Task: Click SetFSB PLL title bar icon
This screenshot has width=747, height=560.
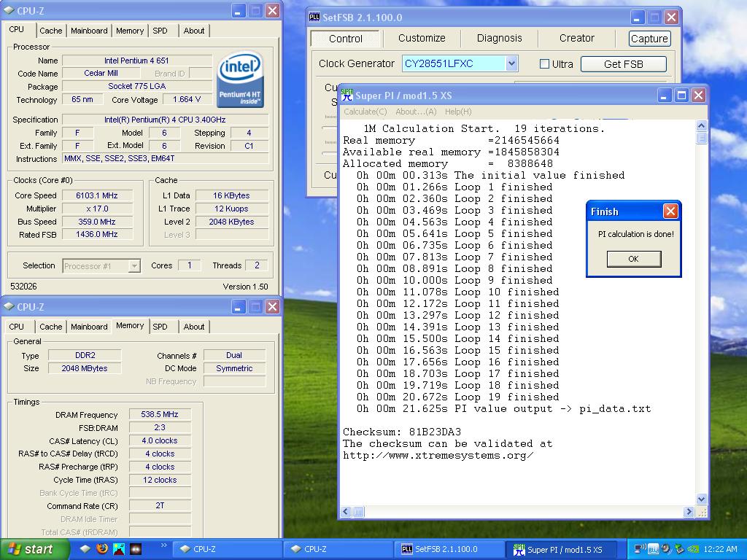Action: tap(314, 17)
